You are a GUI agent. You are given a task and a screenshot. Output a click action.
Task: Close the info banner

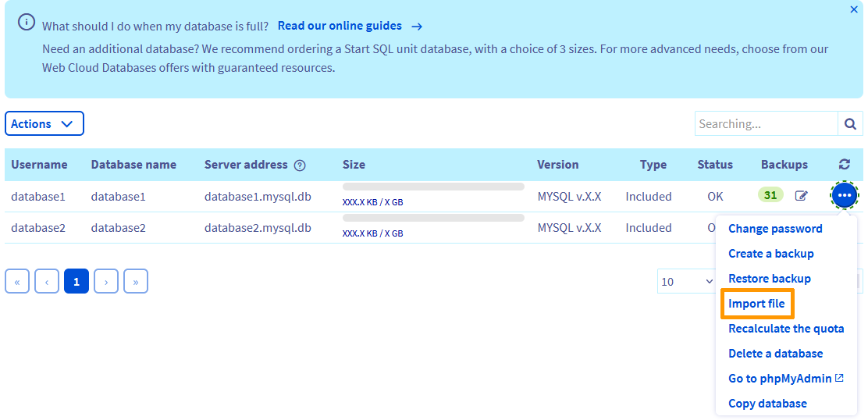tap(853, 10)
